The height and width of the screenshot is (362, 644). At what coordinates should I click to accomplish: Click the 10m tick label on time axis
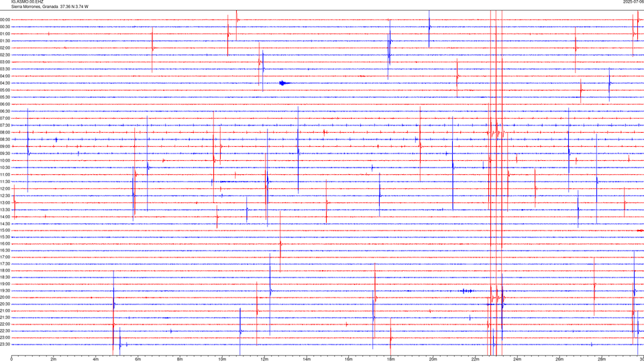pos(222,359)
